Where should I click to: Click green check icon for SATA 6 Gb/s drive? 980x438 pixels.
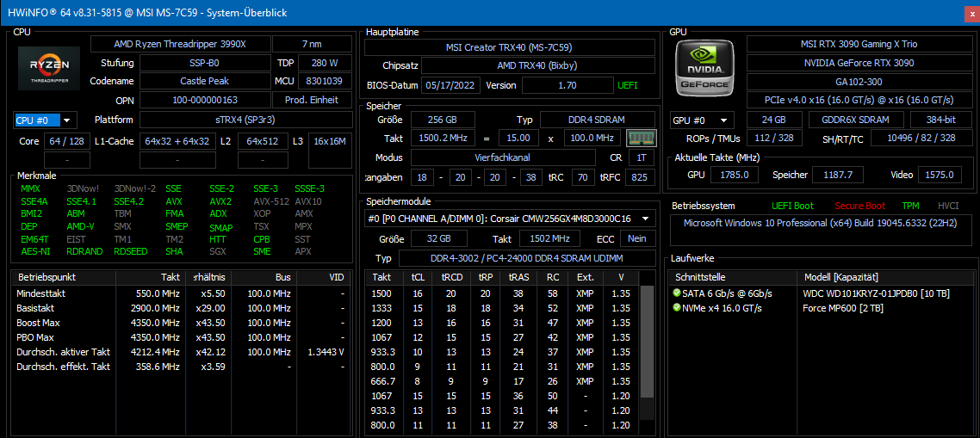(676, 293)
